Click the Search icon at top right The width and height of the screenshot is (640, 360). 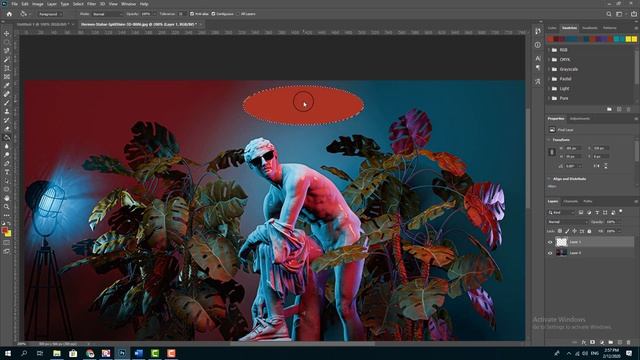pos(609,14)
